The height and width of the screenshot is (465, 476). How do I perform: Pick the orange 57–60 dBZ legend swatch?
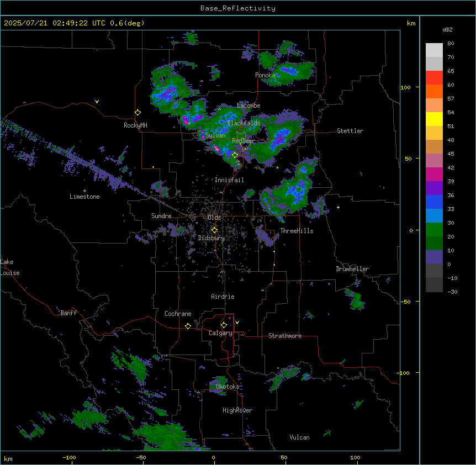(x=434, y=91)
